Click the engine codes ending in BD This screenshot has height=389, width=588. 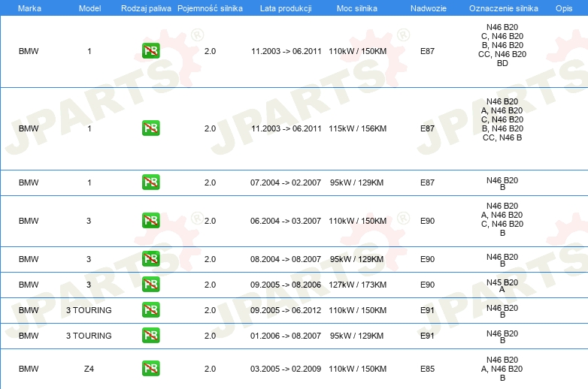click(502, 45)
